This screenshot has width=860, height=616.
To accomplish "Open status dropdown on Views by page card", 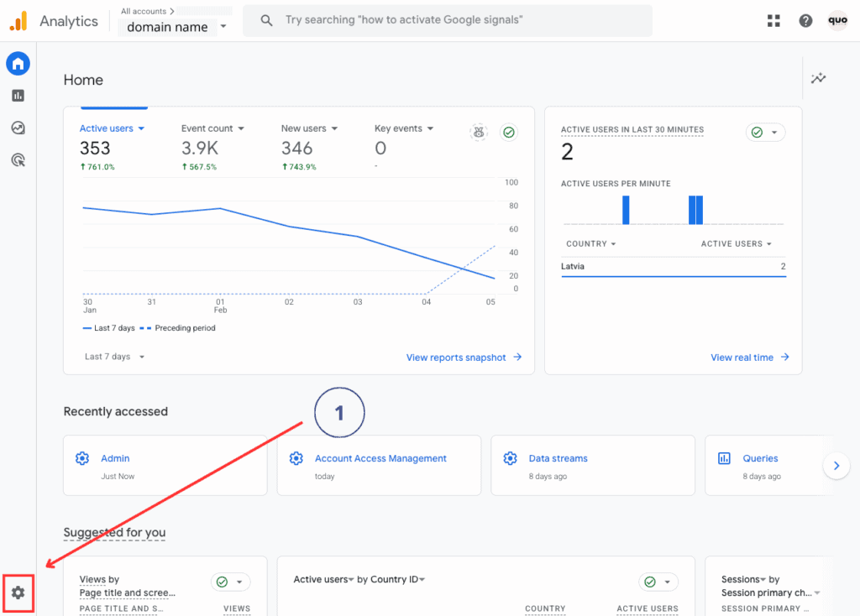I will (x=230, y=582).
